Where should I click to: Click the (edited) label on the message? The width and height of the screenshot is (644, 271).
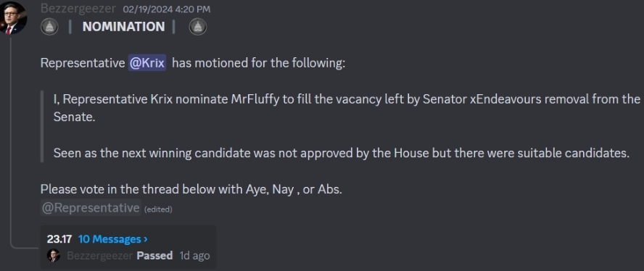[158, 209]
